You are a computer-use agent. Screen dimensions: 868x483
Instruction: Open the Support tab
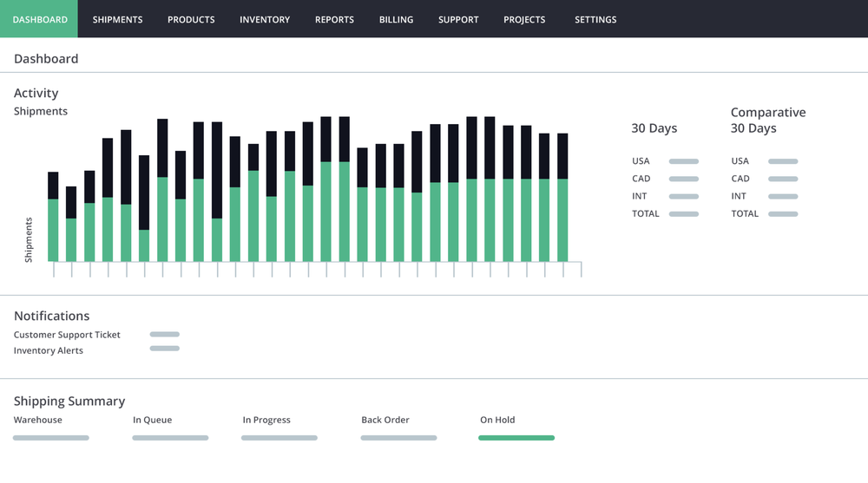tap(458, 19)
